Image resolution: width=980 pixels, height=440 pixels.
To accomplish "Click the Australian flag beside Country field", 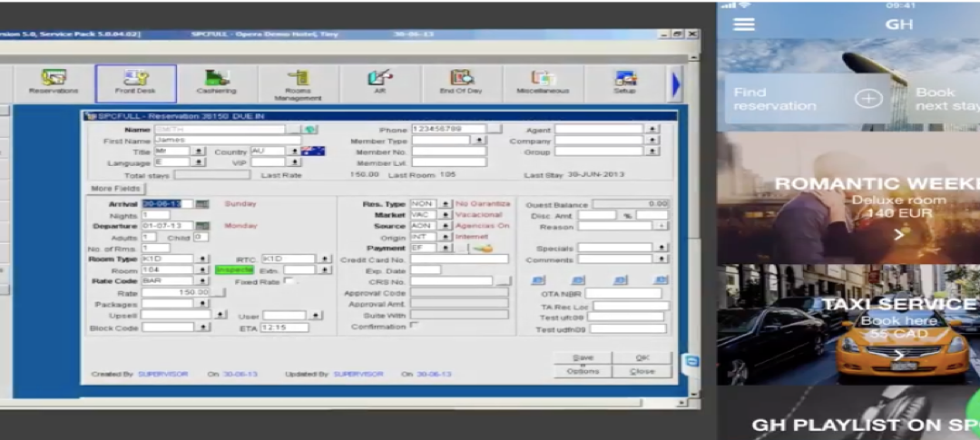I will point(313,152).
